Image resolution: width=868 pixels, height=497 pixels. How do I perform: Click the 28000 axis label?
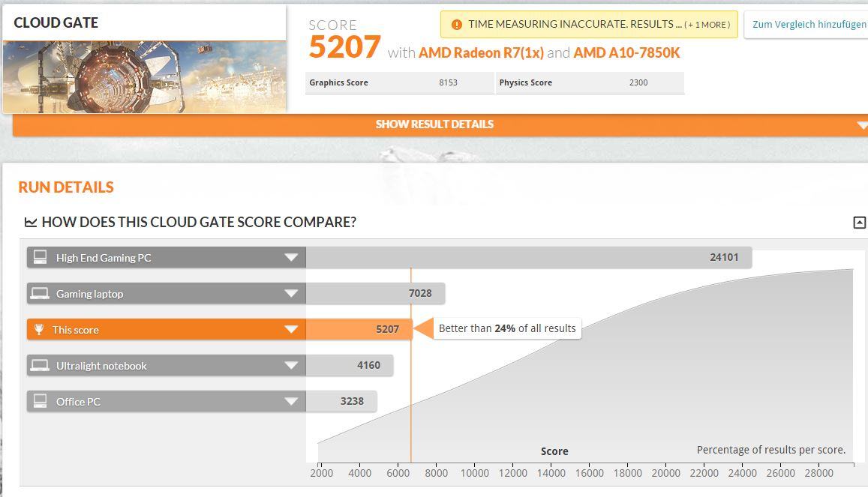click(818, 473)
